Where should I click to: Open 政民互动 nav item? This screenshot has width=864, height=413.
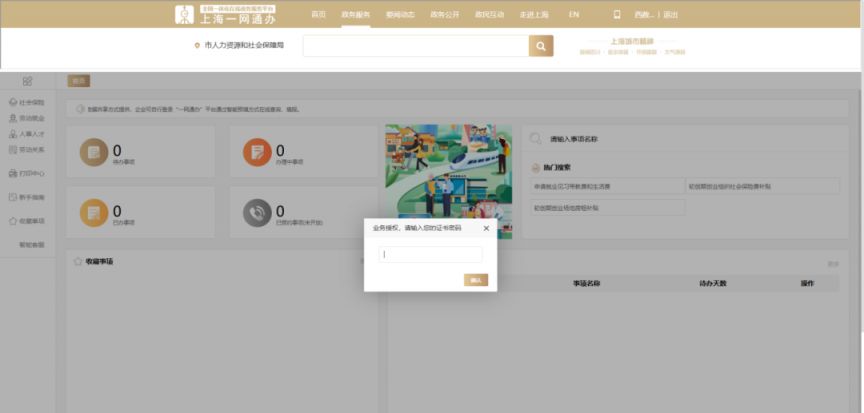coord(489,15)
